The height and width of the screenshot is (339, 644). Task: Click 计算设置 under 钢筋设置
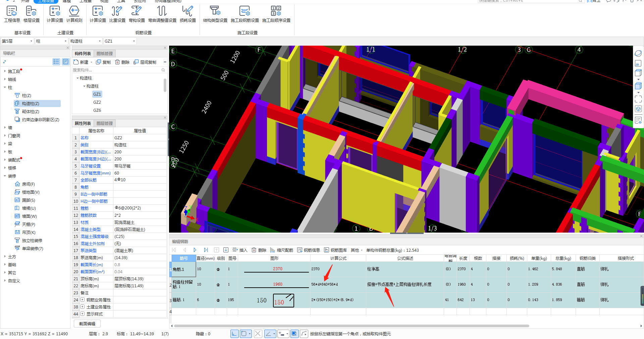(98, 14)
